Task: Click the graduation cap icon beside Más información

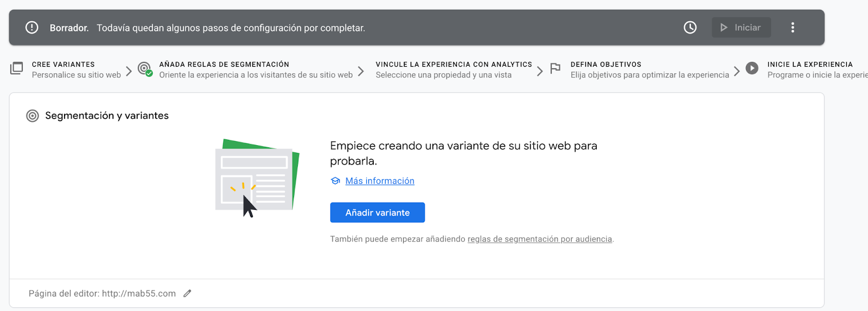Action: point(335,181)
